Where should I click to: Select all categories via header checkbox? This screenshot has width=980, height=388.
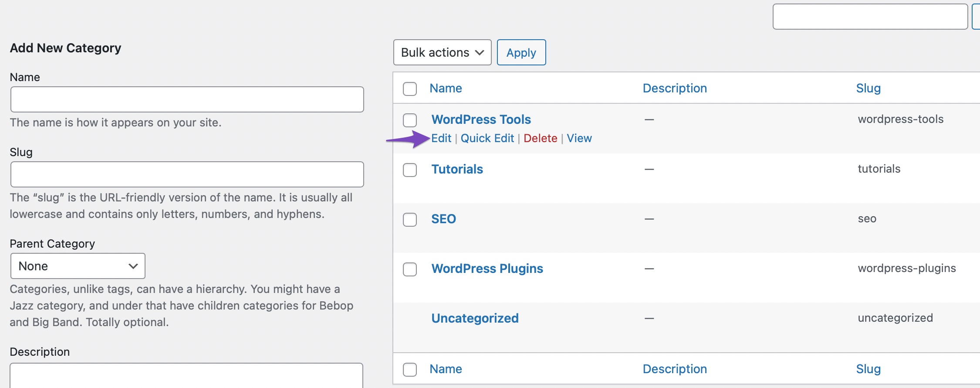click(x=410, y=88)
